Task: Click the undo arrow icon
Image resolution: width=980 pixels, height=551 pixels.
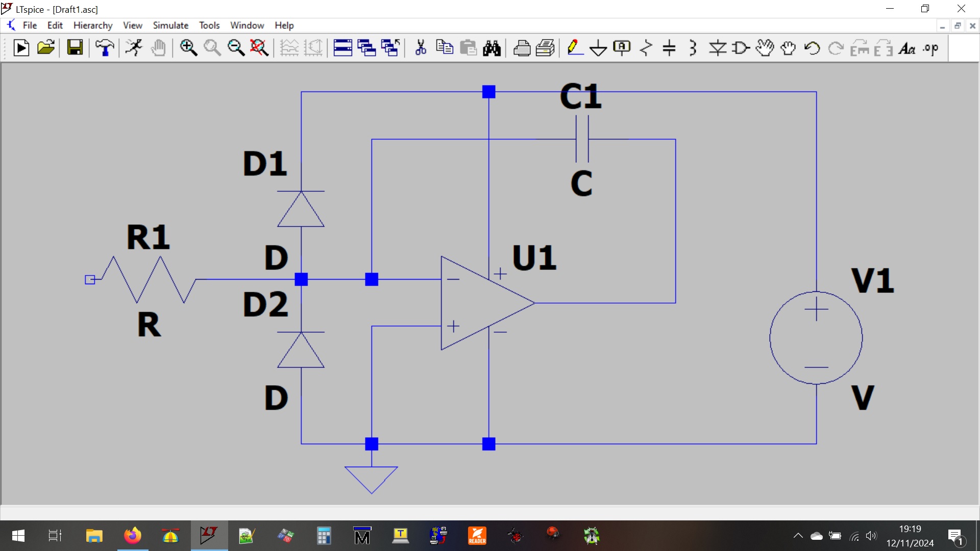Action: (x=812, y=48)
